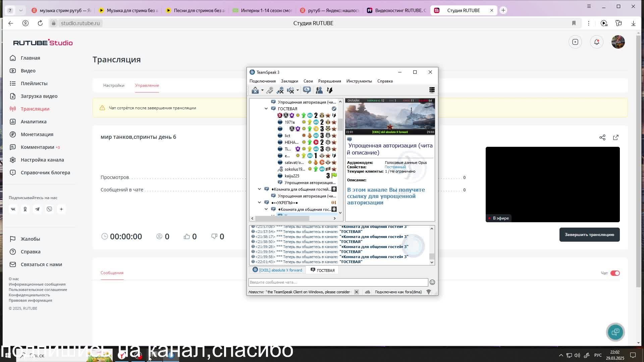Open emoji picker in TeamSpeak chat

(432, 282)
